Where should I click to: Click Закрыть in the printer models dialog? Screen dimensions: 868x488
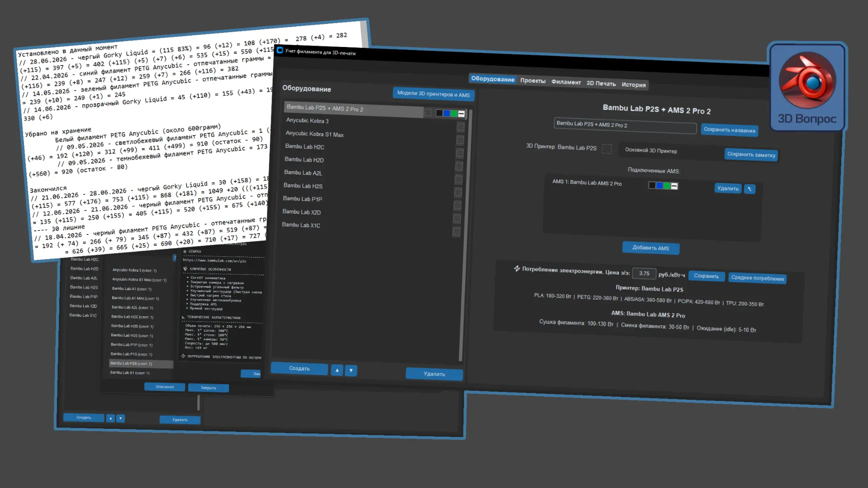click(208, 388)
